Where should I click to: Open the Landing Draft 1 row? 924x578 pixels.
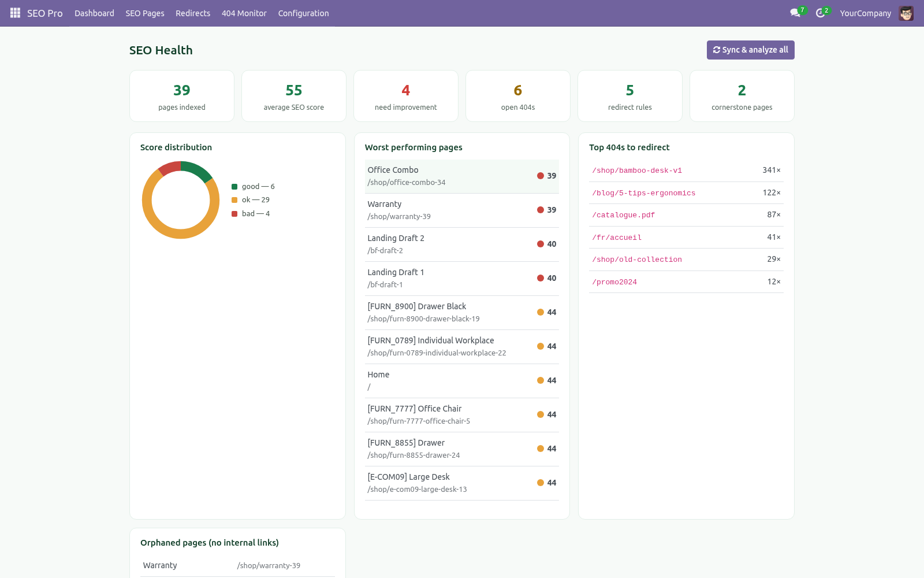point(462,279)
